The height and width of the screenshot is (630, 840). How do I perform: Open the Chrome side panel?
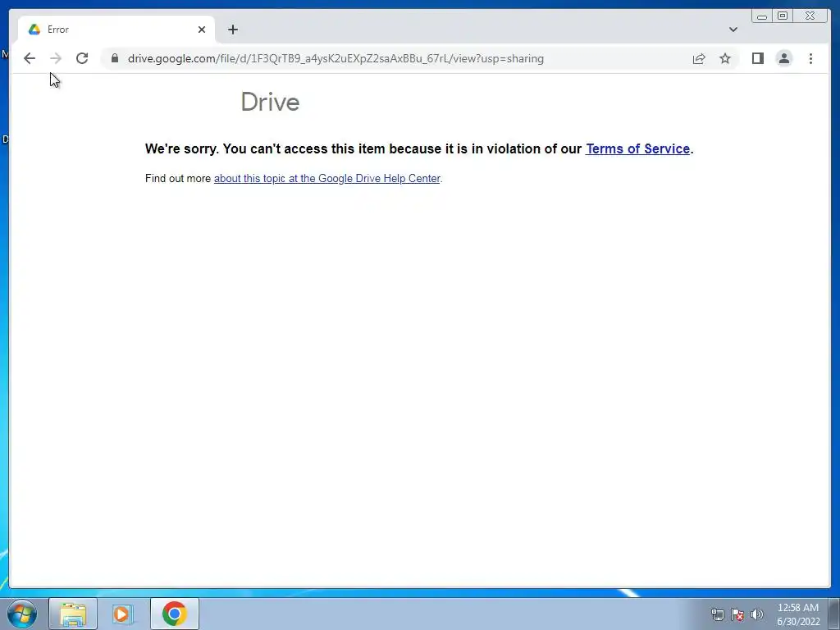(x=757, y=58)
